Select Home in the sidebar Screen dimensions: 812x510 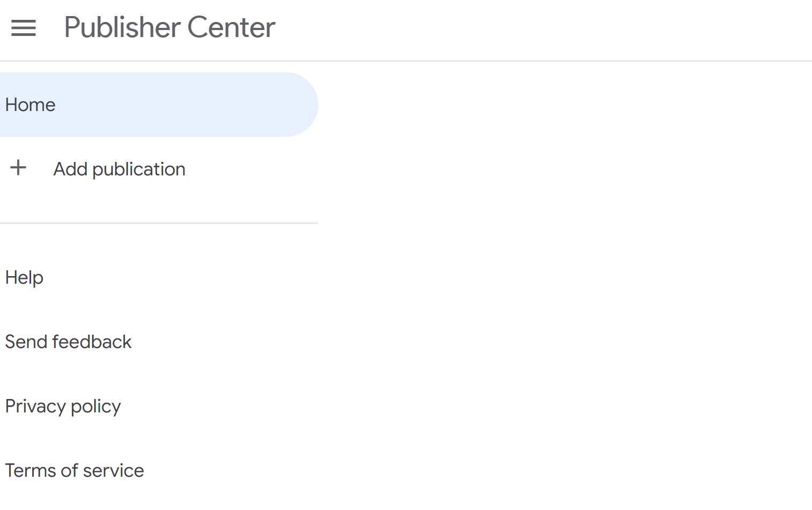pos(31,105)
